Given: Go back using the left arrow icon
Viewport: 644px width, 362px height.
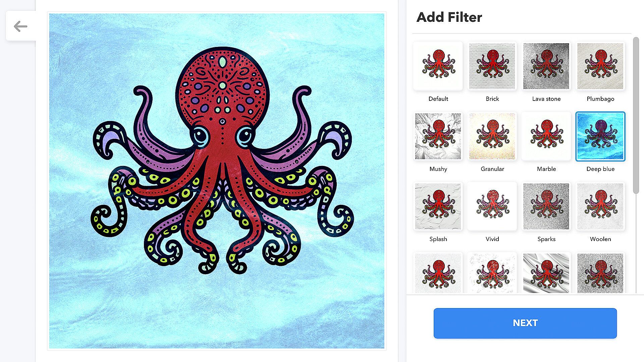Looking at the screenshot, I should (x=20, y=26).
